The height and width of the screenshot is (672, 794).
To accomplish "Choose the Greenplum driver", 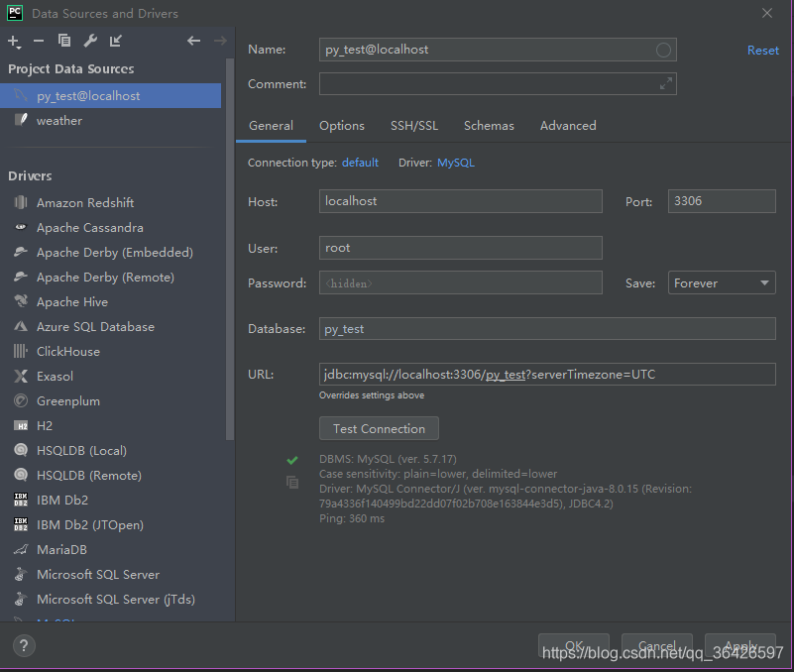I will coord(110,401).
